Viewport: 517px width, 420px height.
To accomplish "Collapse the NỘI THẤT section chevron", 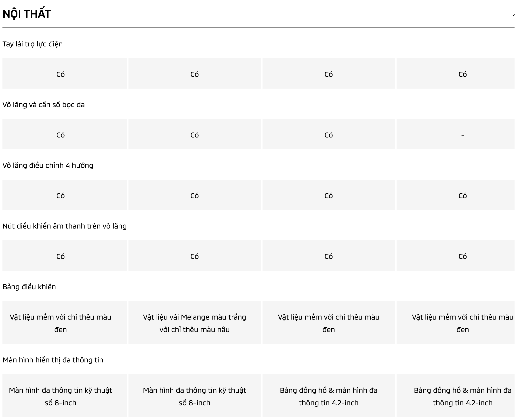I will coord(513,15).
